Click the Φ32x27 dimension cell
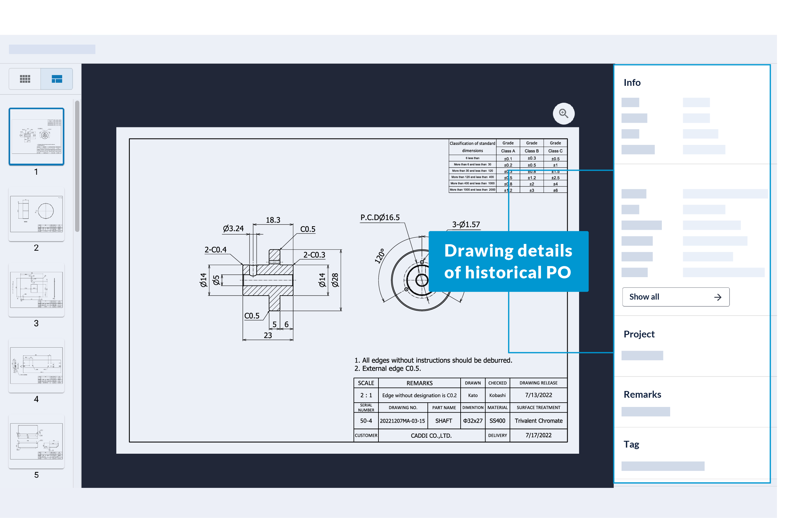 [x=473, y=421]
